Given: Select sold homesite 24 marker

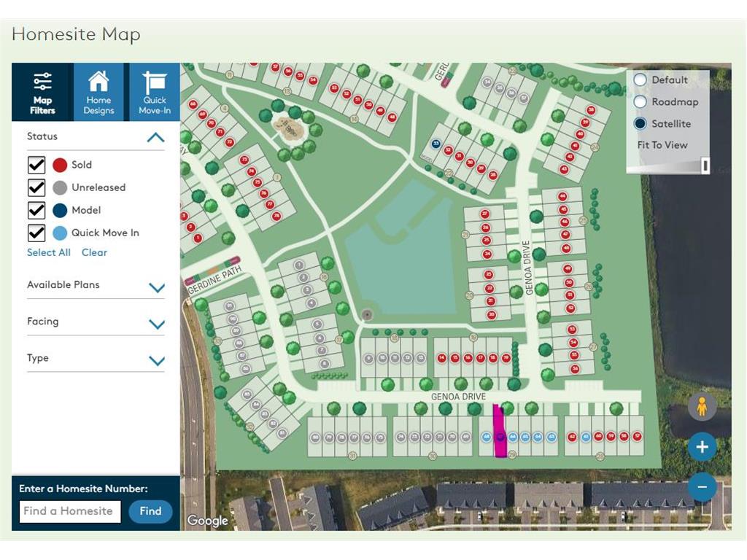Looking at the screenshot, I should [487, 254].
